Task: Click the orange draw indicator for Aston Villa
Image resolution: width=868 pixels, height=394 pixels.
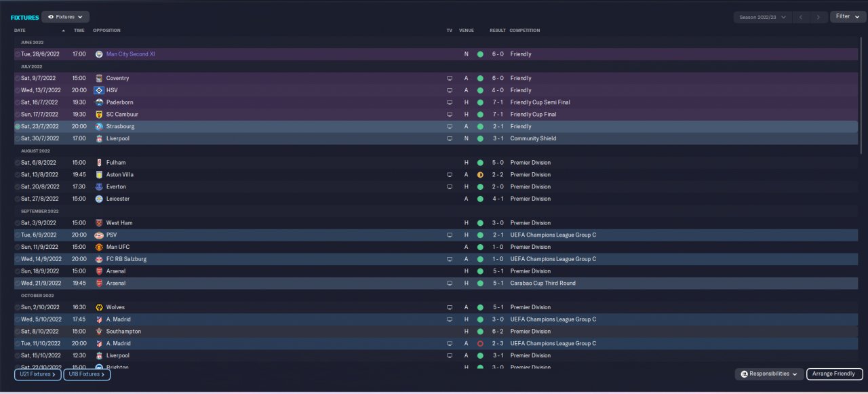Action: (x=480, y=174)
